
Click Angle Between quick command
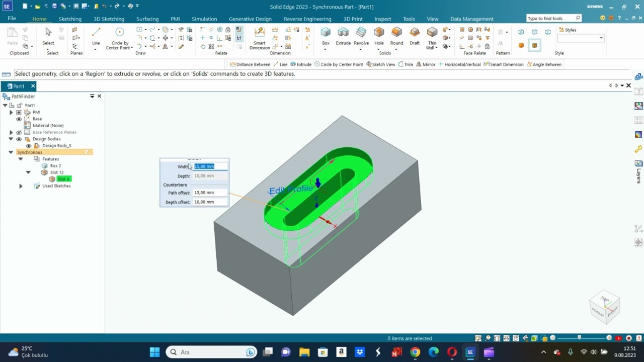pyautogui.click(x=544, y=64)
